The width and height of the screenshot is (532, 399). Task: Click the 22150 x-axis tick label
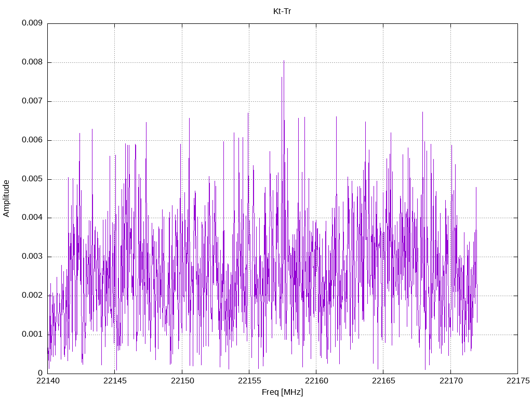coord(182,381)
